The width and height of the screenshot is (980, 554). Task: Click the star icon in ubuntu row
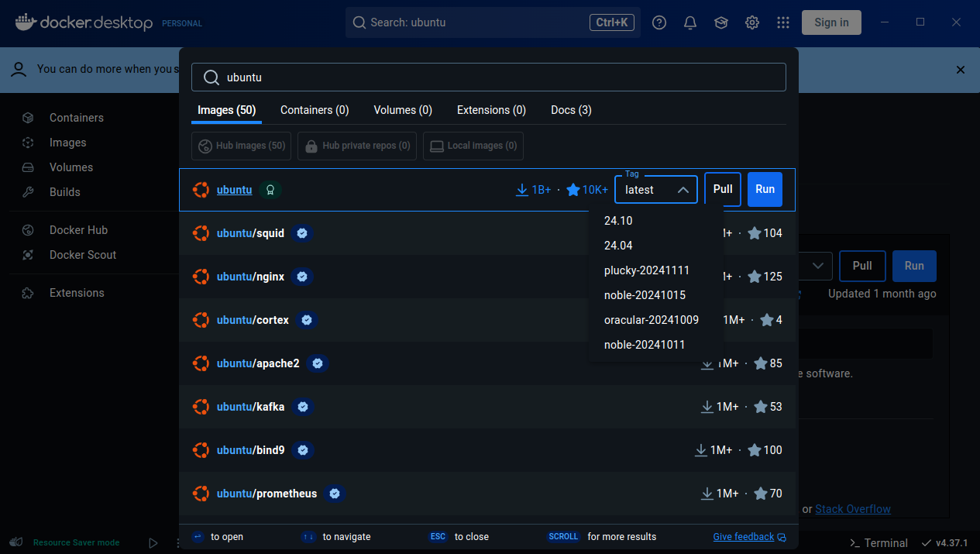pyautogui.click(x=573, y=190)
